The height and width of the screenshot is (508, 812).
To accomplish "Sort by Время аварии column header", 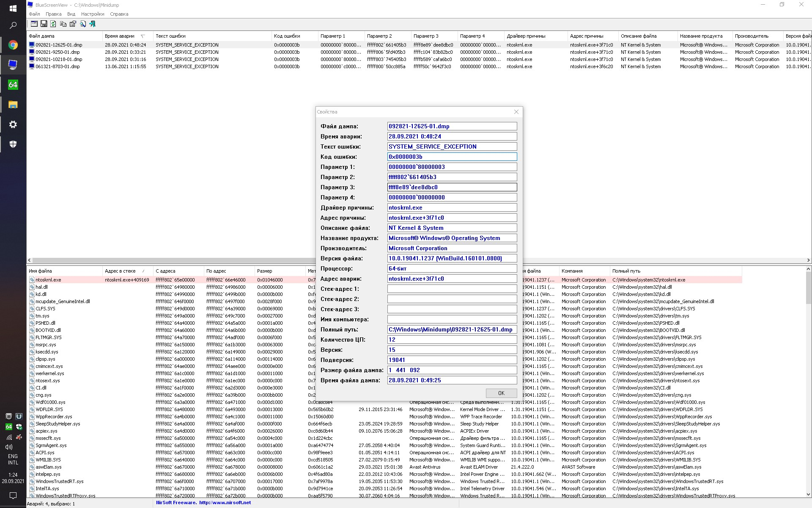I will tap(128, 36).
